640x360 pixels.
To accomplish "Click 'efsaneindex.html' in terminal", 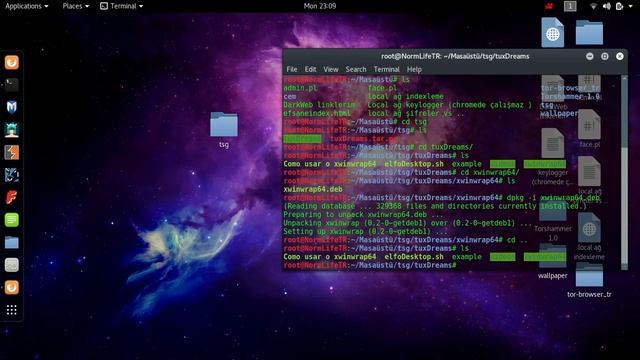I will point(317,113).
